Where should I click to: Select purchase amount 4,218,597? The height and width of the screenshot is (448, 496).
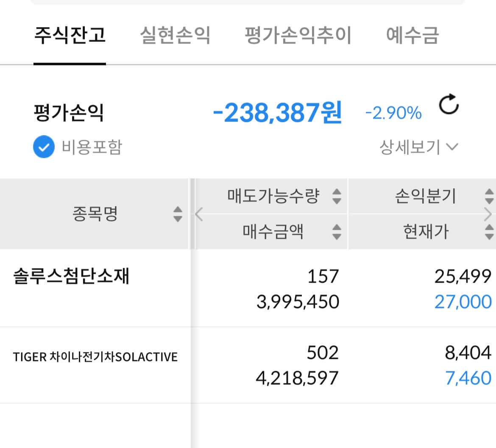tap(297, 378)
